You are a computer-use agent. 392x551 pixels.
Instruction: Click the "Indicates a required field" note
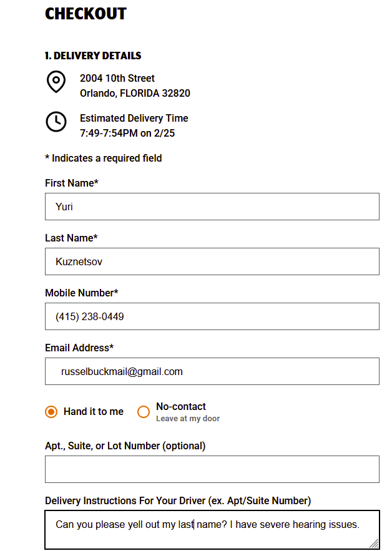click(104, 158)
